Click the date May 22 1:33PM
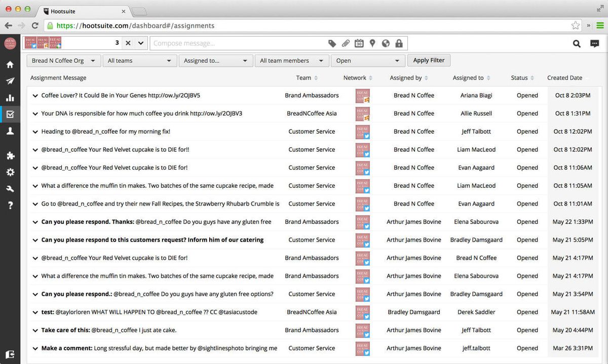Image resolution: width=608 pixels, height=364 pixels. click(x=573, y=222)
